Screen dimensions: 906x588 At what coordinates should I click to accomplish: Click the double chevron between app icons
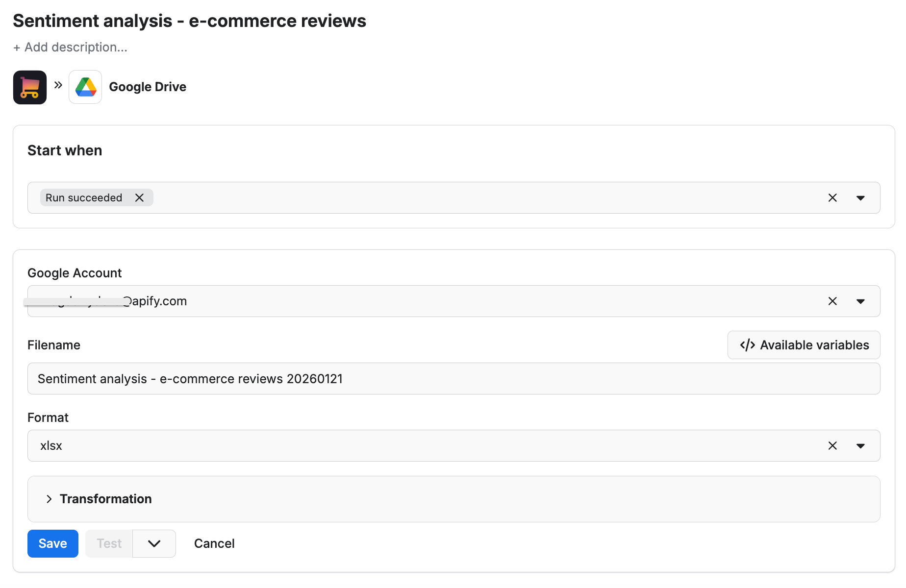58,85
